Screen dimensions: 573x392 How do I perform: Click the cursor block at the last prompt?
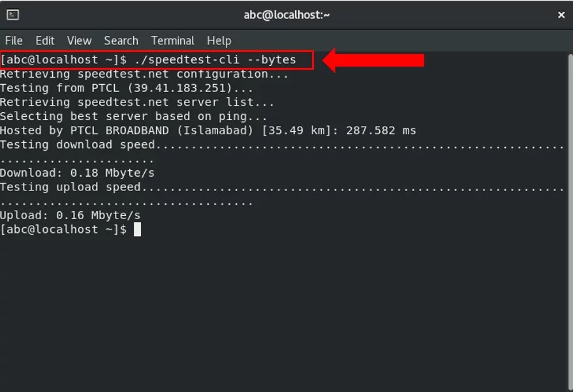137,230
